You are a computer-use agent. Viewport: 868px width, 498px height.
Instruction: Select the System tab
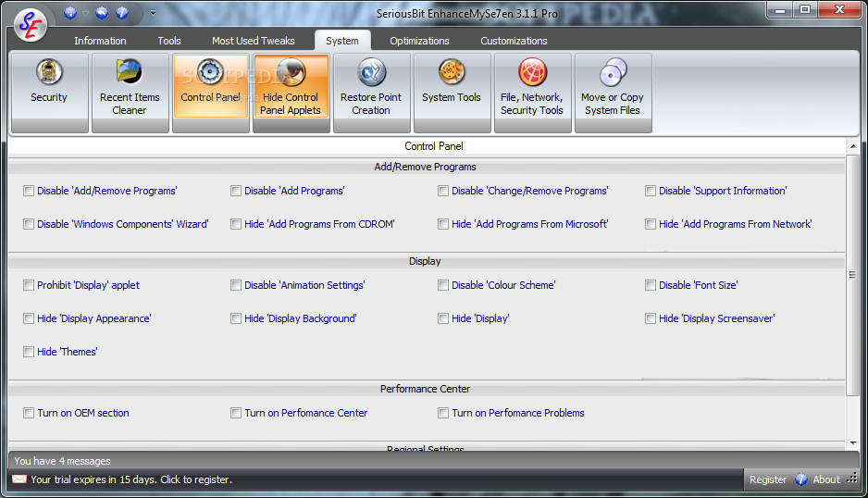click(342, 41)
